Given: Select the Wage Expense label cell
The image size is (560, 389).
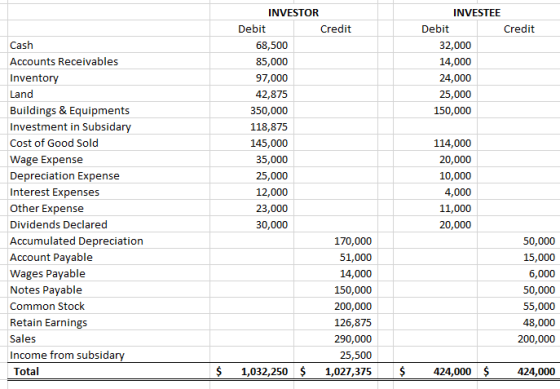Looking at the screenshot, I should [x=46, y=160].
